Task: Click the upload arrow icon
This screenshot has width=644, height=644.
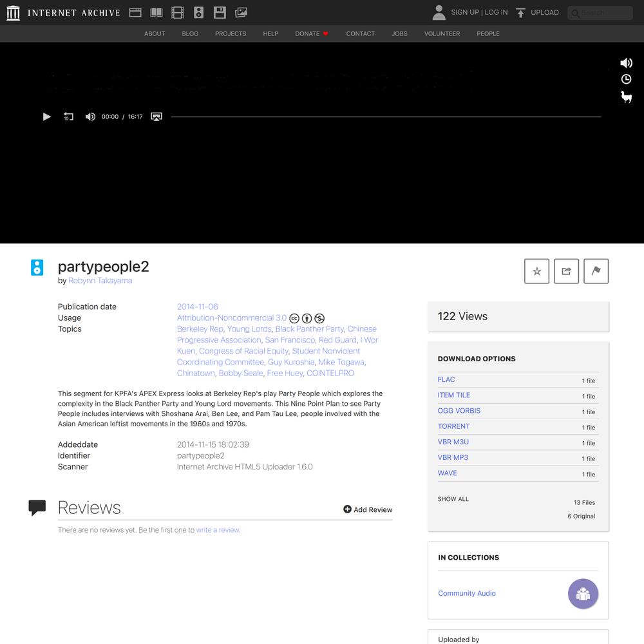Action: (520, 13)
